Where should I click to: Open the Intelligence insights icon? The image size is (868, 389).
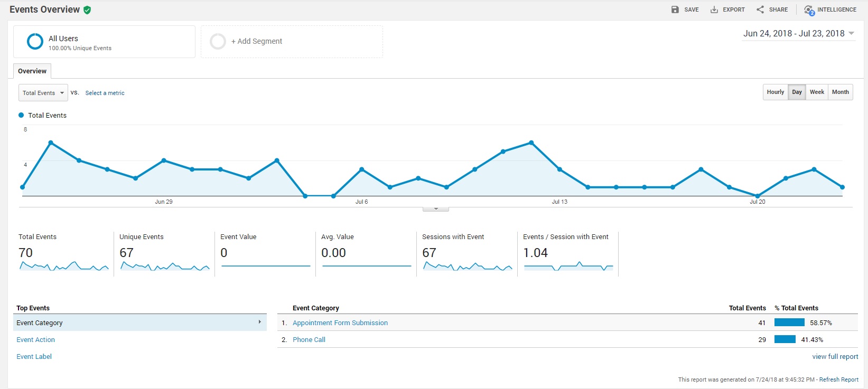(809, 10)
